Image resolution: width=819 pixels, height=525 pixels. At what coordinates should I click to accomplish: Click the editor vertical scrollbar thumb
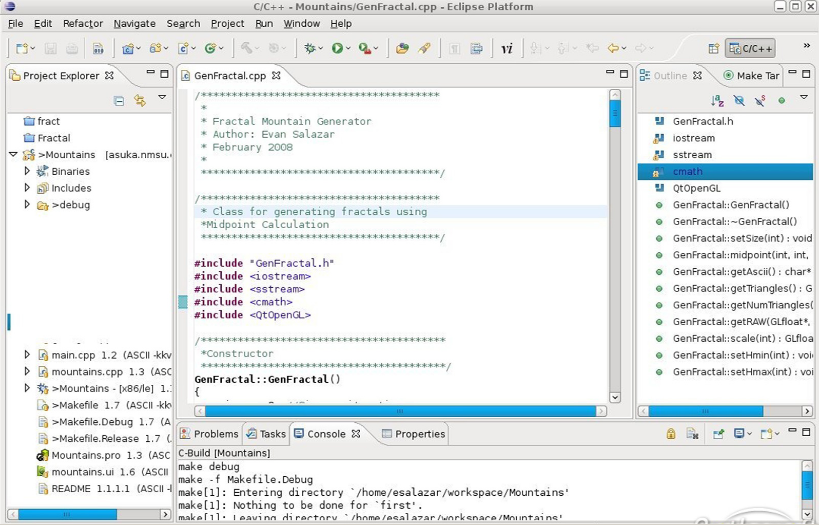(615, 113)
